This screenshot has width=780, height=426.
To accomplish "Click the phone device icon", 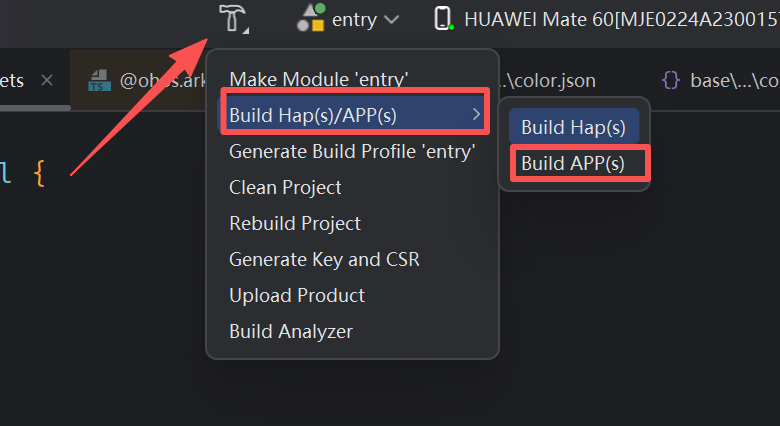I will click(x=442, y=18).
